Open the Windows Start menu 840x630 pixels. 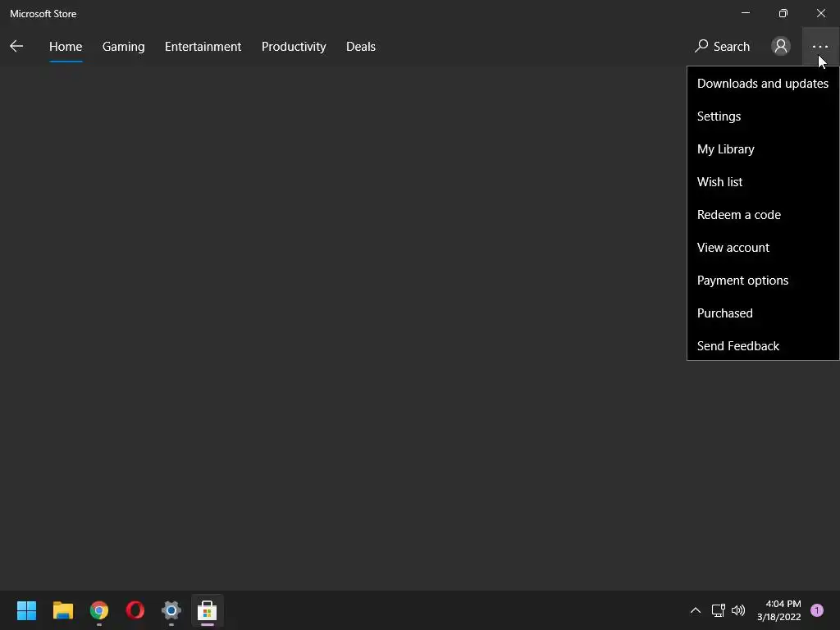26,610
